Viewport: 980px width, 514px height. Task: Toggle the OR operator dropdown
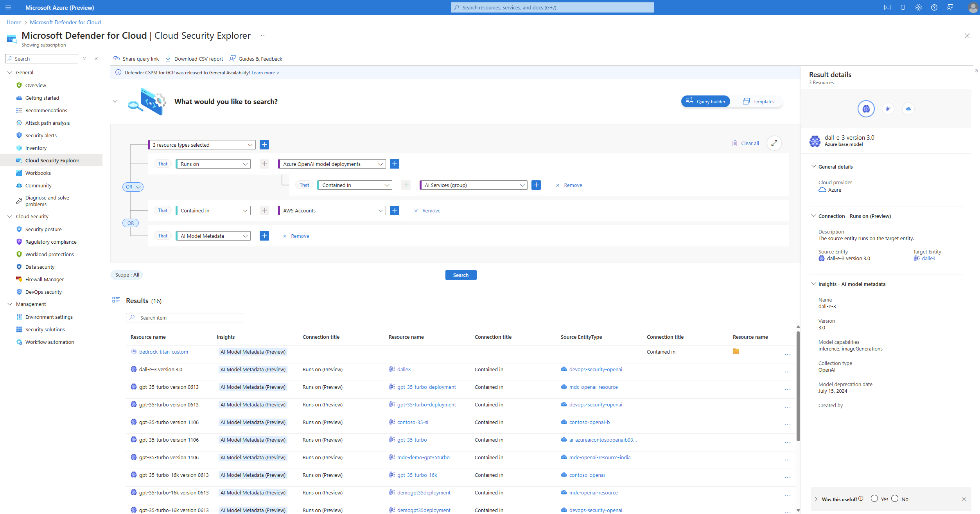[133, 187]
